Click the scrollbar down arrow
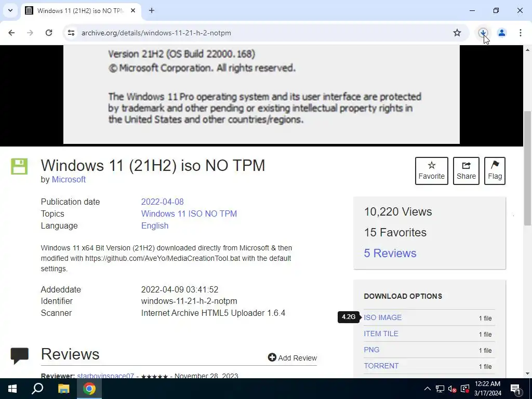Image resolution: width=532 pixels, height=399 pixels. pos(527,374)
